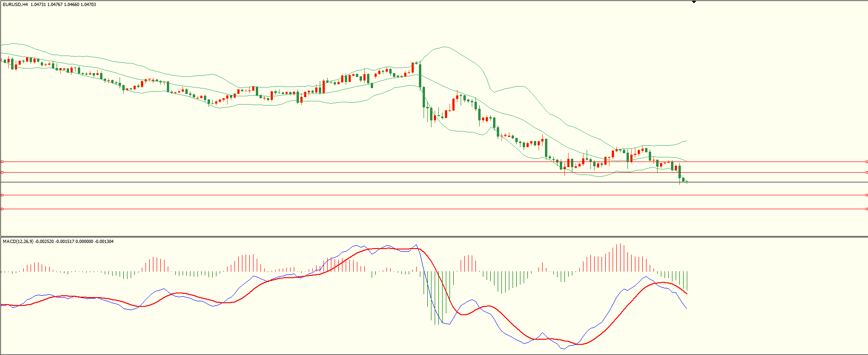Click the right end of red MACD signal line
Screen dimensions: 868x355
click(686, 293)
